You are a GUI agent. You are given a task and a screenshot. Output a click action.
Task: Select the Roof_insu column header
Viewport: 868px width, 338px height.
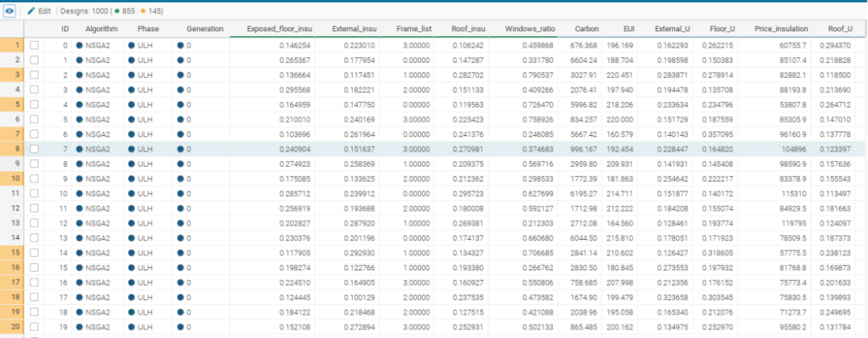469,29
